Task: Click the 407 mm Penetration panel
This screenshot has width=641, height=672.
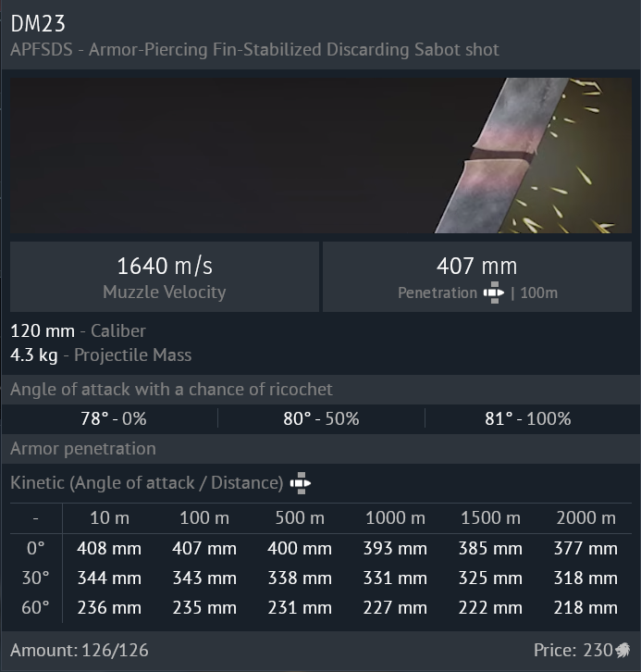Action: tap(477, 277)
